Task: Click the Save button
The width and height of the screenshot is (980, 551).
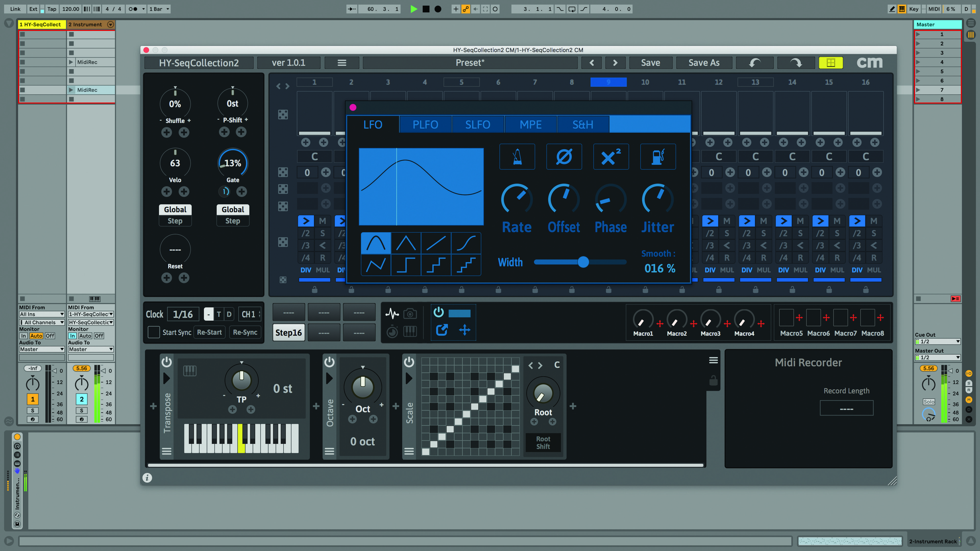Action: tap(651, 63)
